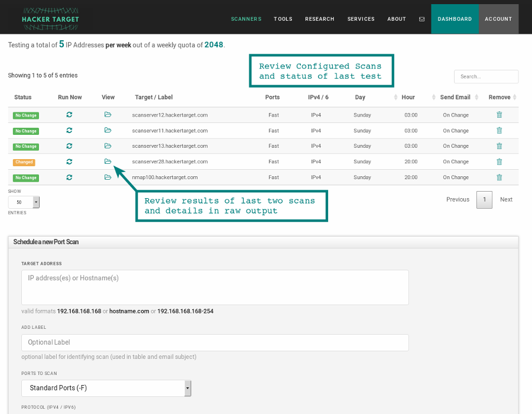
Task: Click No Change badge for scanserver13
Action: point(26,147)
